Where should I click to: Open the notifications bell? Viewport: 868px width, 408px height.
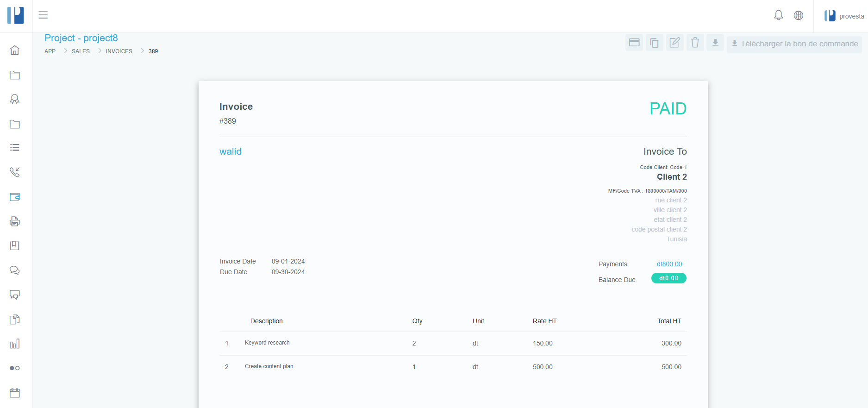[x=778, y=15]
